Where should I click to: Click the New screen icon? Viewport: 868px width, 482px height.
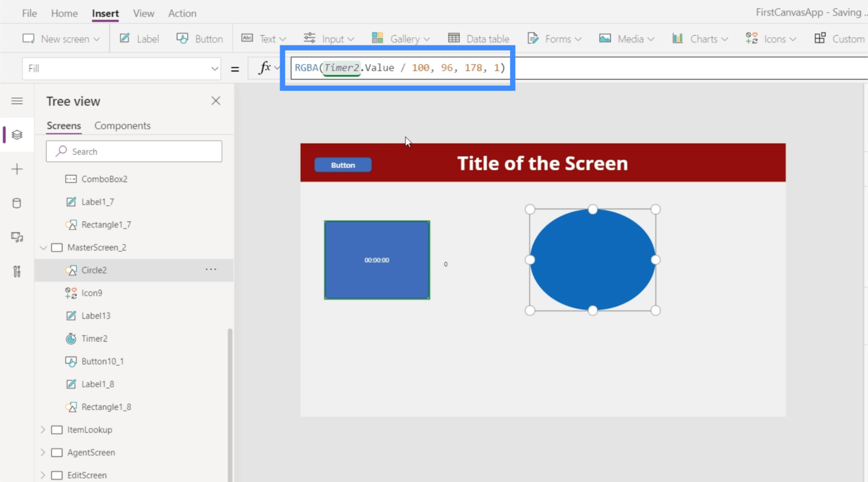pos(28,39)
